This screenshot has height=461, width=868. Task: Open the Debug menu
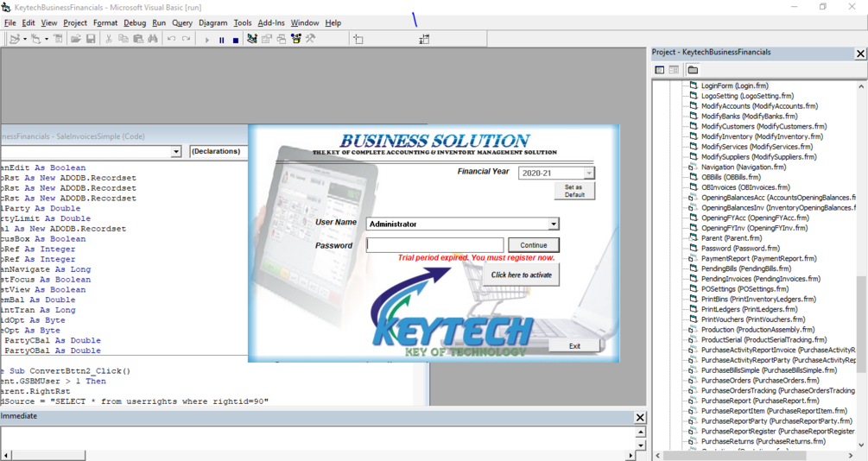coord(135,22)
